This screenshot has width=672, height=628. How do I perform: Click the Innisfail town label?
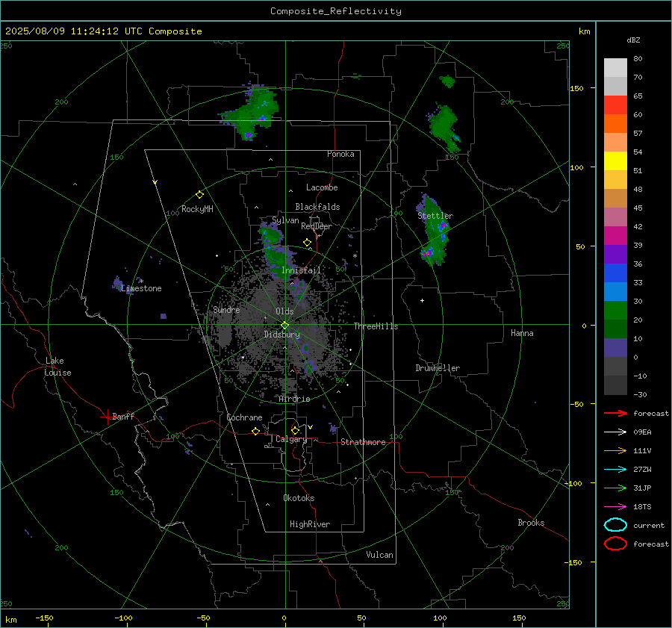tap(301, 270)
